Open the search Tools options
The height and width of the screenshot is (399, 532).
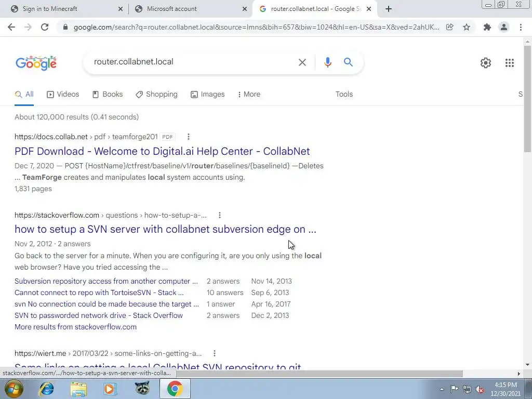pos(344,95)
